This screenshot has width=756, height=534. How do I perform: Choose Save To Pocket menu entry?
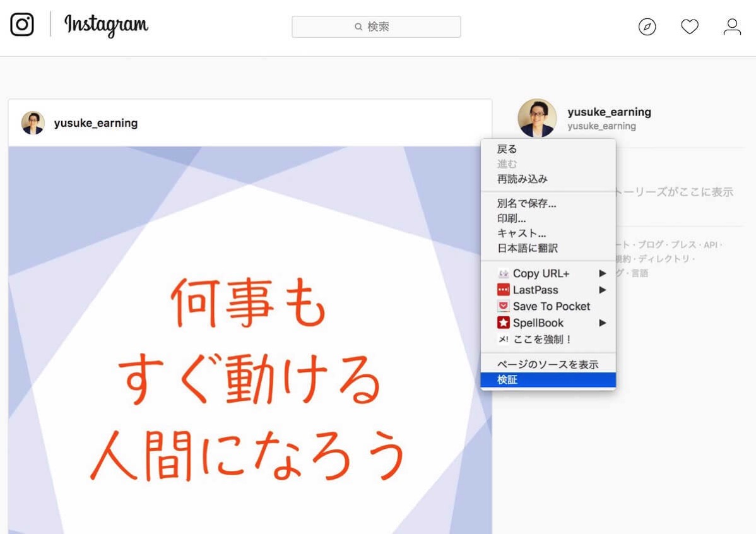pyautogui.click(x=548, y=306)
